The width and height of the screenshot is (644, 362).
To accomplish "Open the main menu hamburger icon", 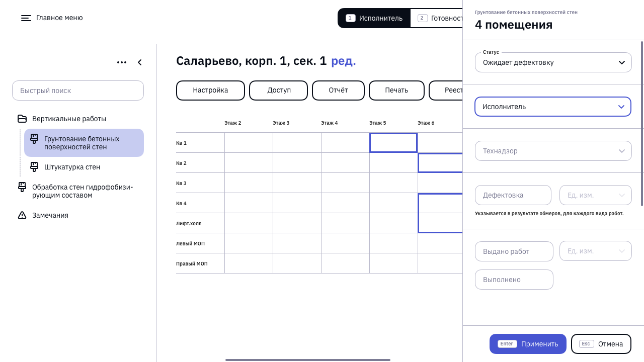I will pos(26,18).
